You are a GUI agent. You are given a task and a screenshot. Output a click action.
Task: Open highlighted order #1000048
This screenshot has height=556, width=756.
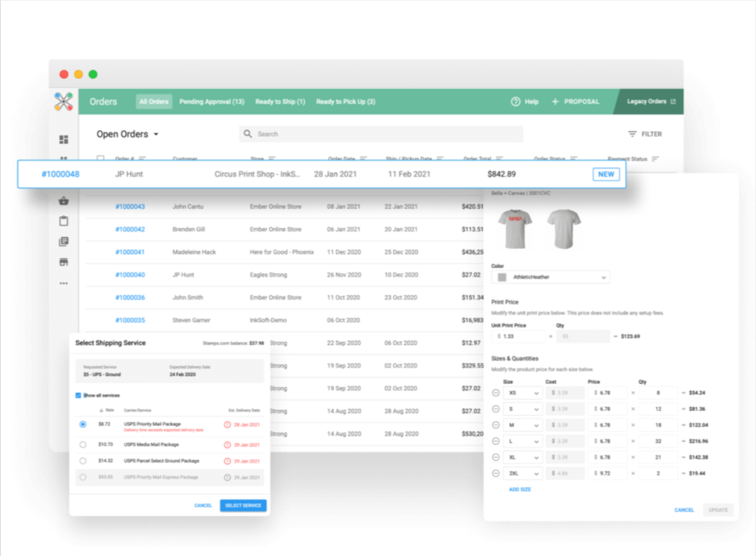click(x=61, y=174)
